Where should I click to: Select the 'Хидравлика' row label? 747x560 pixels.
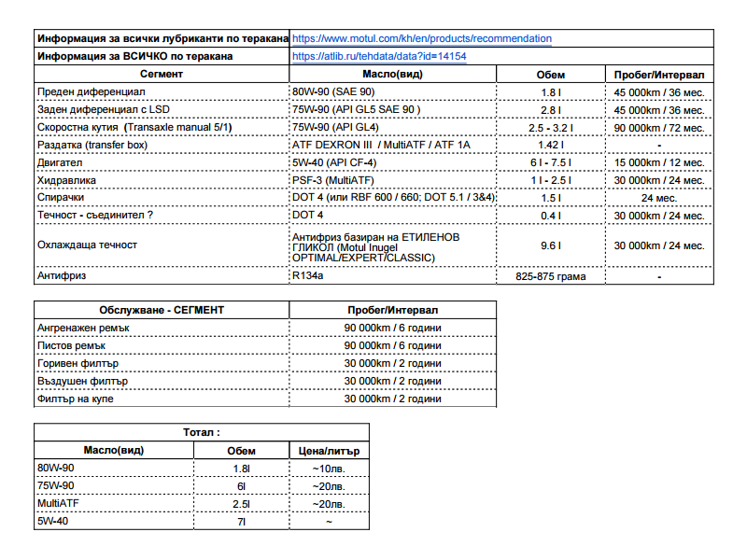162,180
